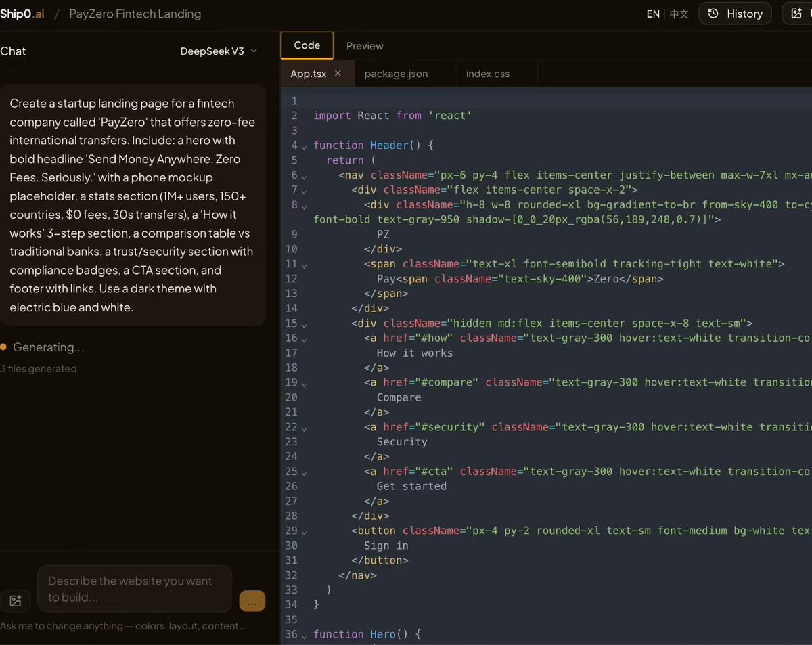Click 'return (' on line 5
Screen dimensions: 812x645
click(351, 160)
